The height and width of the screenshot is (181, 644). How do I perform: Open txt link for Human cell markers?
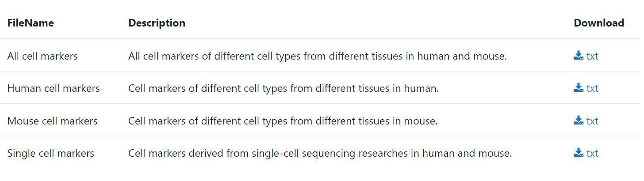click(592, 88)
